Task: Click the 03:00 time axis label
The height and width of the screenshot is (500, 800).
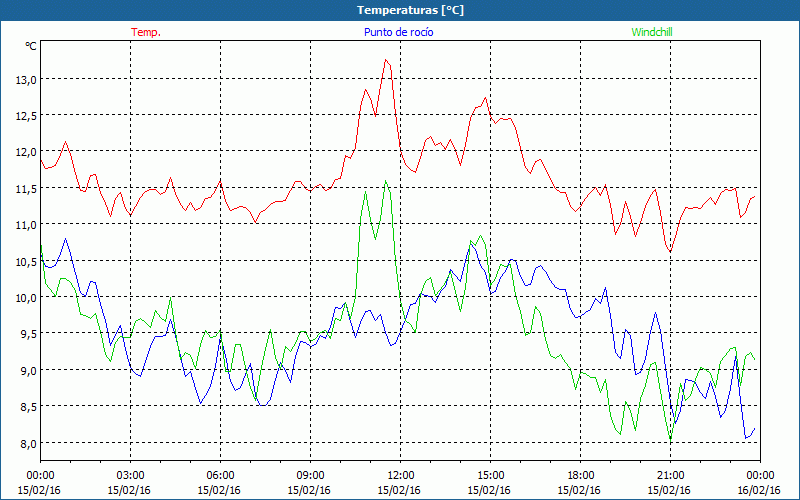Action: click(x=131, y=476)
